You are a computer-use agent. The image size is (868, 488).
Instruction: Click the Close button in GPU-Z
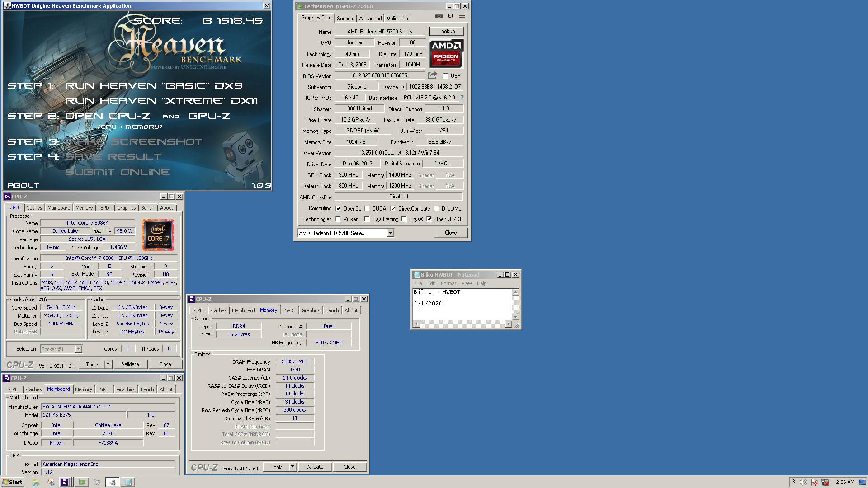451,233
